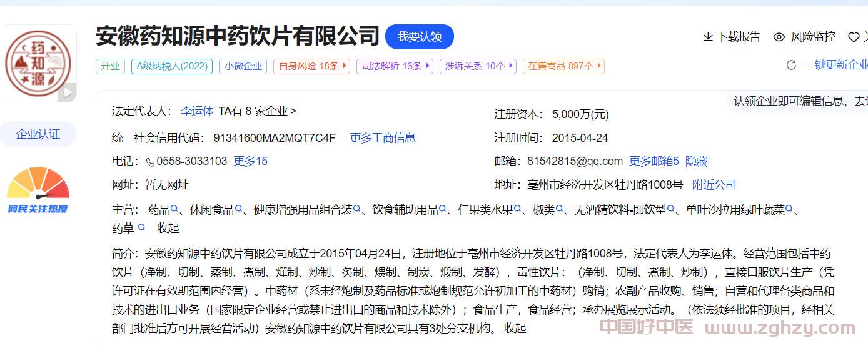Search icon next to 单叶沙拉用绿叶蔬菜
This screenshot has height=346, width=868.
coord(789,209)
